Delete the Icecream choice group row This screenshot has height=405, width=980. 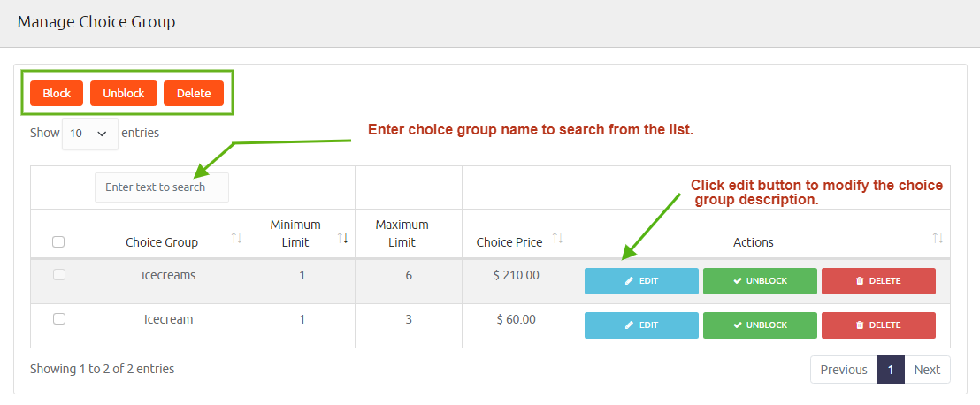[x=878, y=325]
